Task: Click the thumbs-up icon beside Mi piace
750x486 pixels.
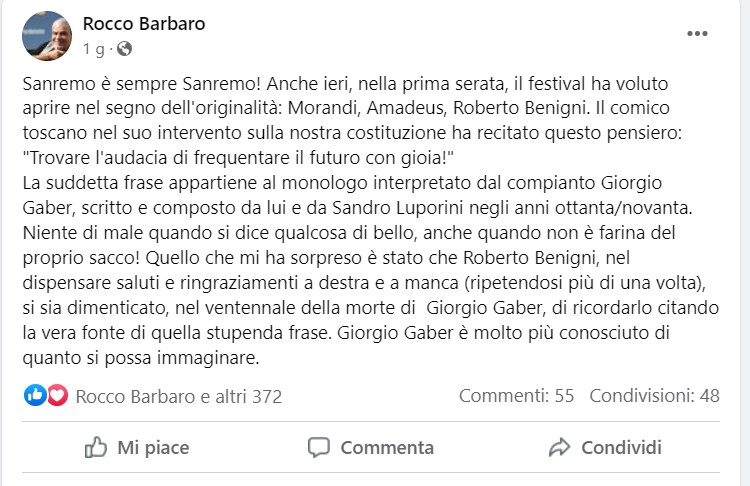Action: pos(96,447)
